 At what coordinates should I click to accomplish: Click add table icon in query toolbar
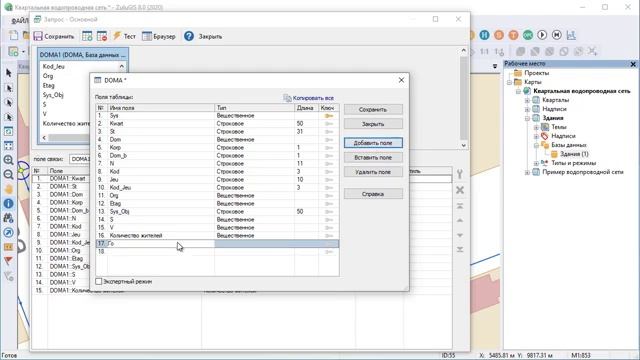87,36
